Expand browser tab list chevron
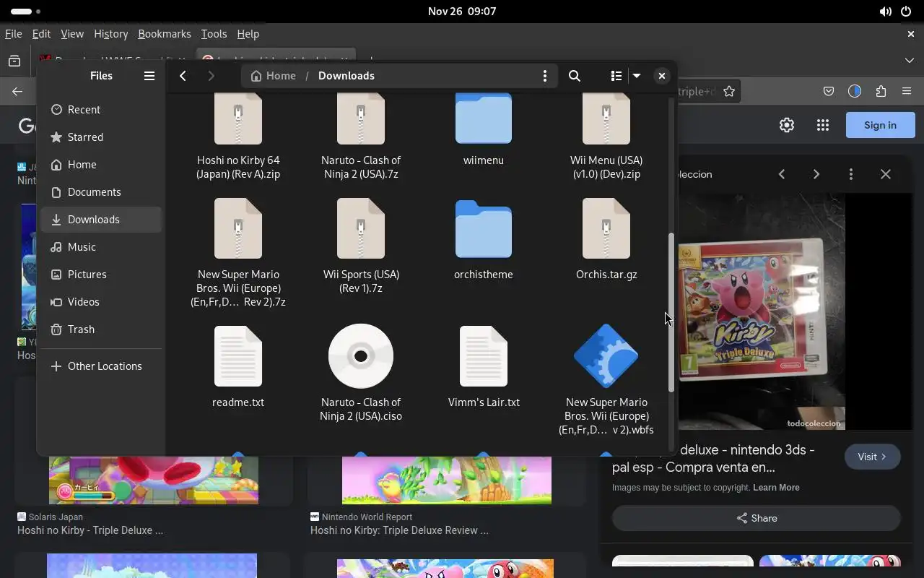This screenshot has height=578, width=924. pos(910,61)
